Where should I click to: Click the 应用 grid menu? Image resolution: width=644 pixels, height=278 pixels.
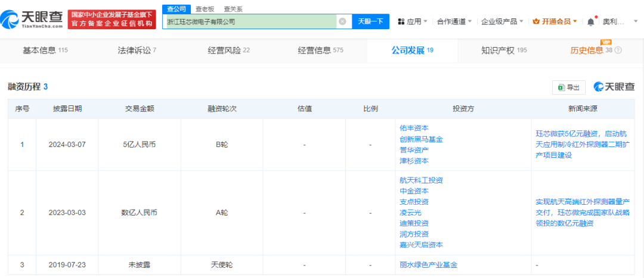click(413, 21)
